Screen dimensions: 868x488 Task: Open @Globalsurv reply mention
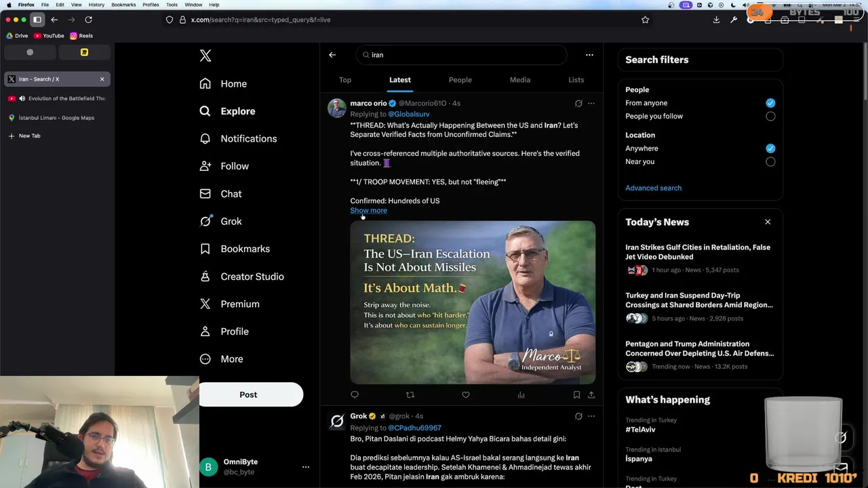(x=408, y=115)
